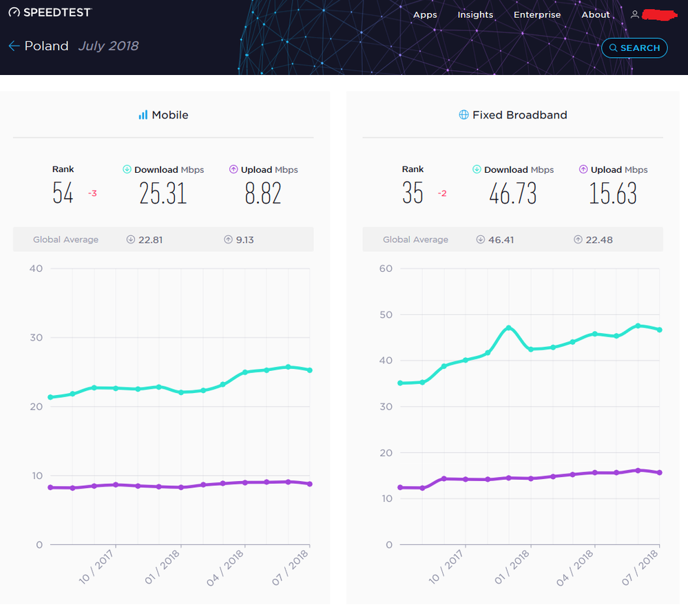Viewport: 688px width, 616px height.
Task: Click the Speedtest logo
Action: [x=50, y=12]
